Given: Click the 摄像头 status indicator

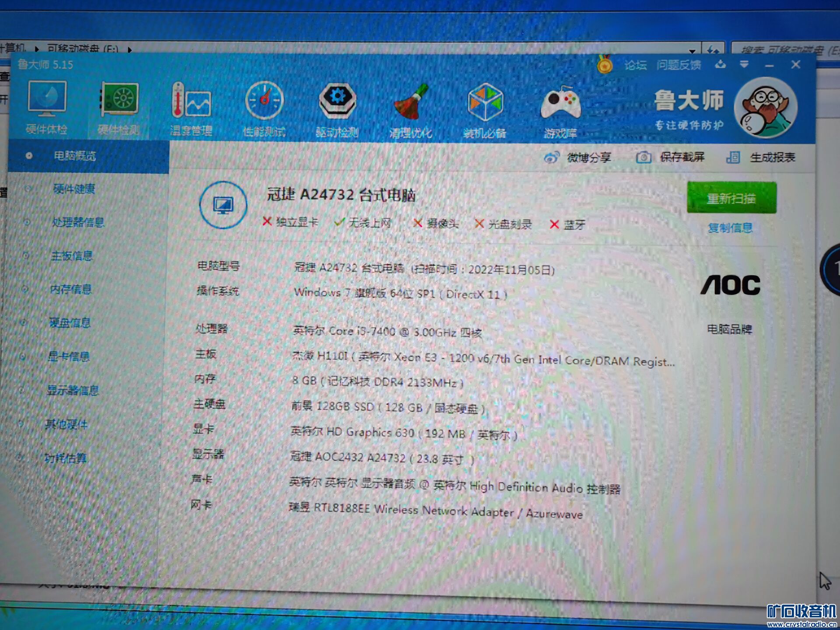Looking at the screenshot, I should pyautogui.click(x=436, y=224).
